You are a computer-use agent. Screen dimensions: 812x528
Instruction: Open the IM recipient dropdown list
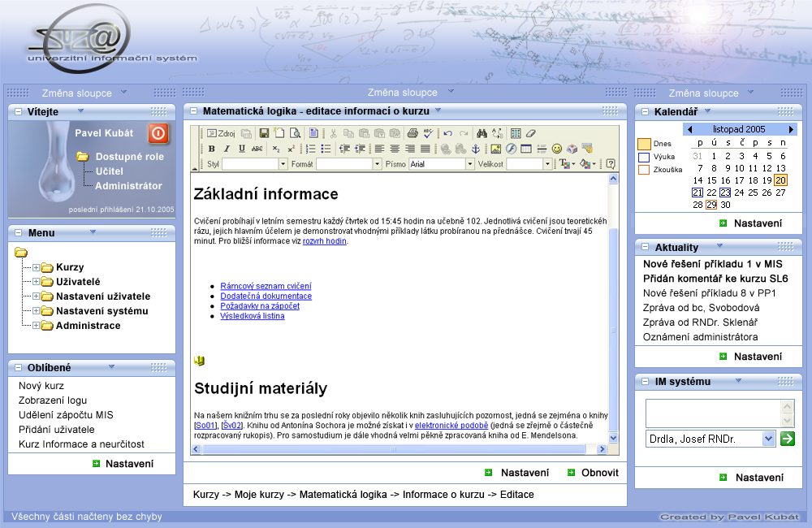point(769,439)
